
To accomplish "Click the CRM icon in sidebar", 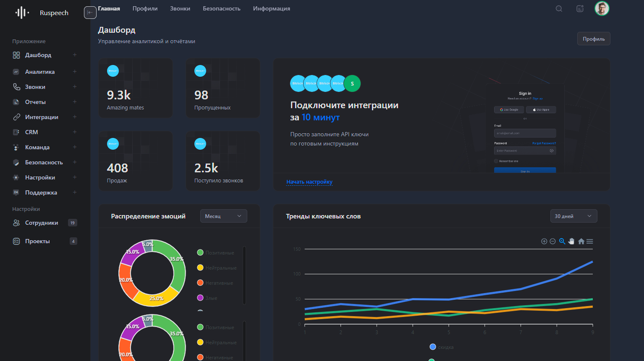I will click(x=16, y=132).
